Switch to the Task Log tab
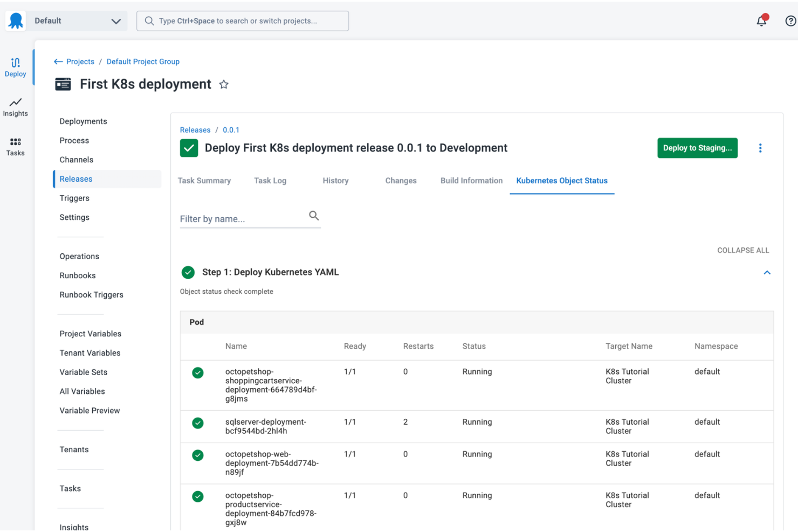 tap(270, 181)
